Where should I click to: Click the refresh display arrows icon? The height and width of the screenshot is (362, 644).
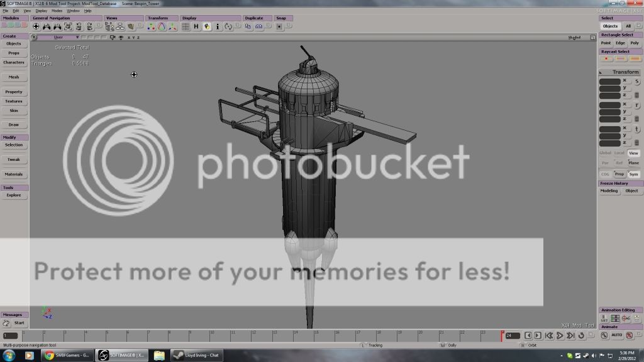(228, 26)
